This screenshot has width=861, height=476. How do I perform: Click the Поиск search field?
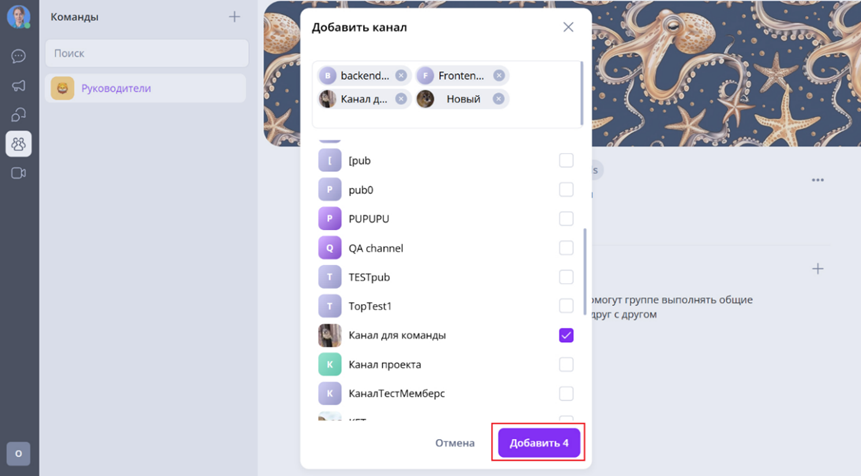pos(147,53)
